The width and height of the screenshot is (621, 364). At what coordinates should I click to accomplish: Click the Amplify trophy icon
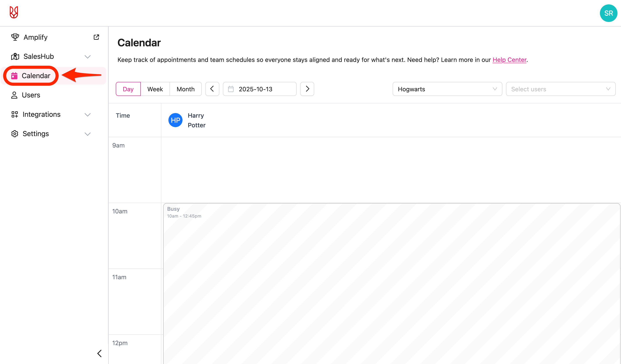pyautogui.click(x=15, y=37)
